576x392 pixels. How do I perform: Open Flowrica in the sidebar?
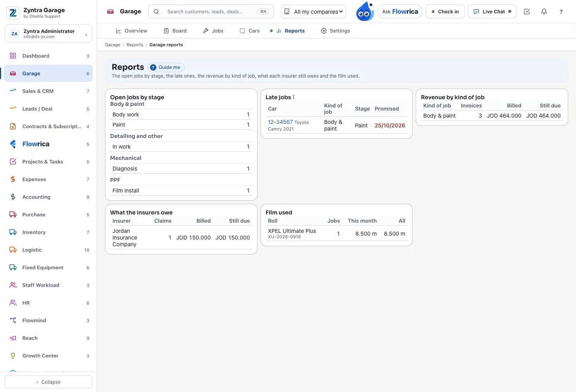click(48, 144)
